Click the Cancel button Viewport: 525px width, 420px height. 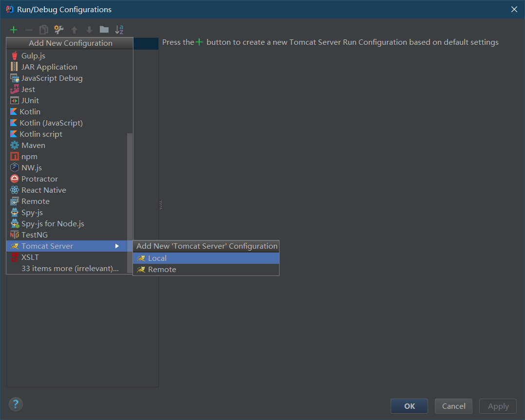[x=453, y=406]
